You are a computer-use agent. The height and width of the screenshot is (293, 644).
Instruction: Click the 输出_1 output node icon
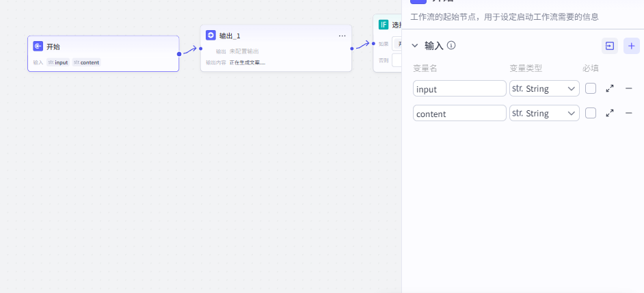211,36
